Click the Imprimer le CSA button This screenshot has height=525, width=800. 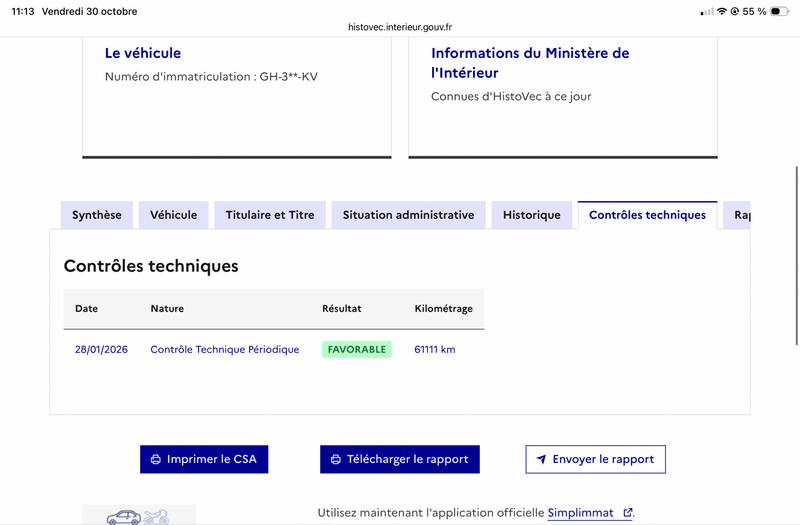[204, 459]
